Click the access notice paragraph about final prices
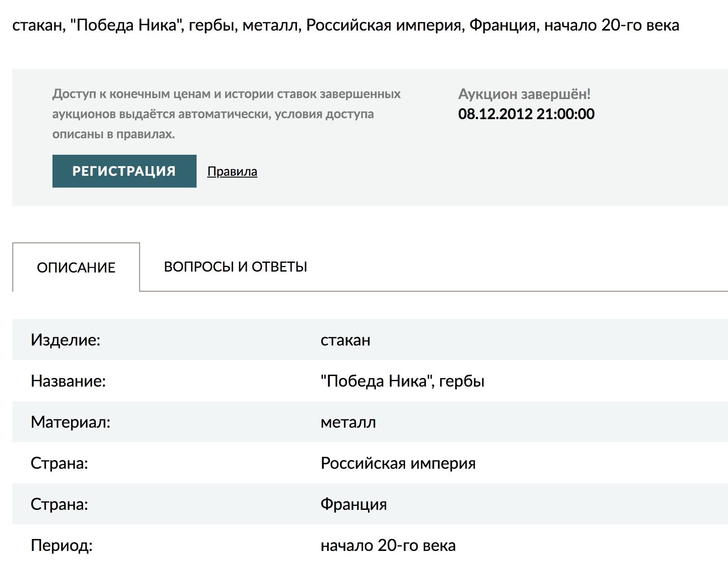Image resolution: width=728 pixels, height=566 pixels. point(226,114)
